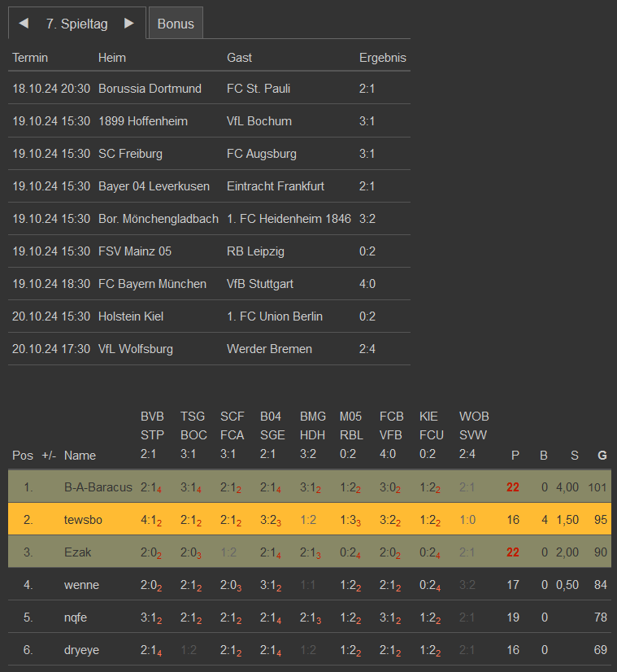The image size is (617, 672).
Task: Click the S column header
Action: (x=574, y=455)
